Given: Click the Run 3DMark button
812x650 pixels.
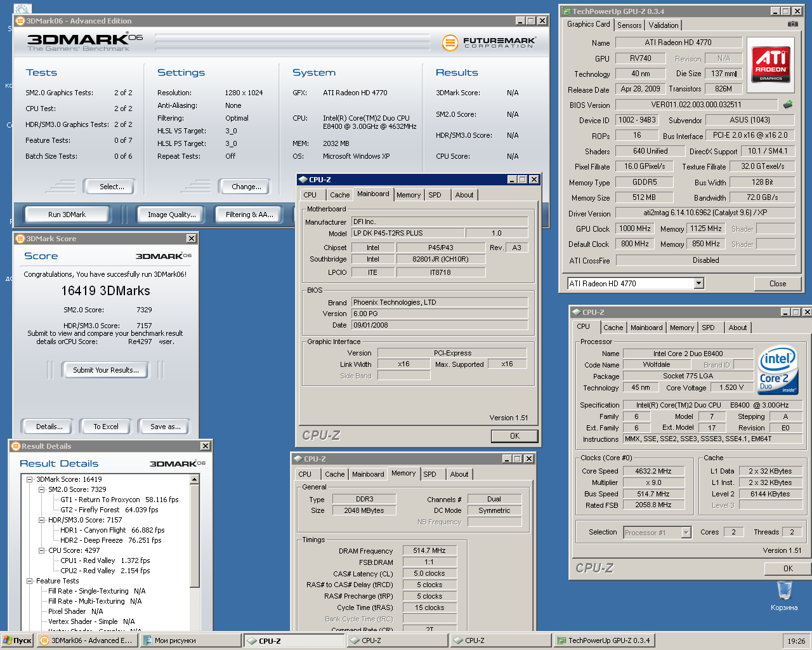Looking at the screenshot, I should (x=67, y=215).
